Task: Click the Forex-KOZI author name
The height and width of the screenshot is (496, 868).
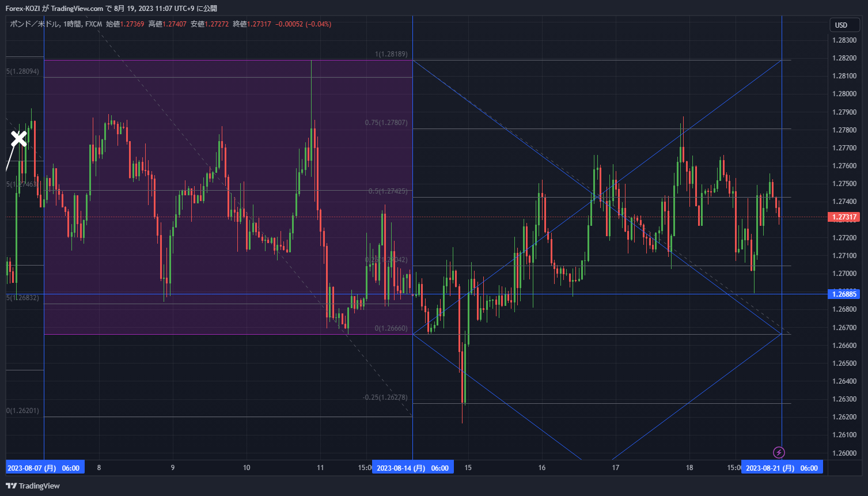Action: click(x=23, y=9)
